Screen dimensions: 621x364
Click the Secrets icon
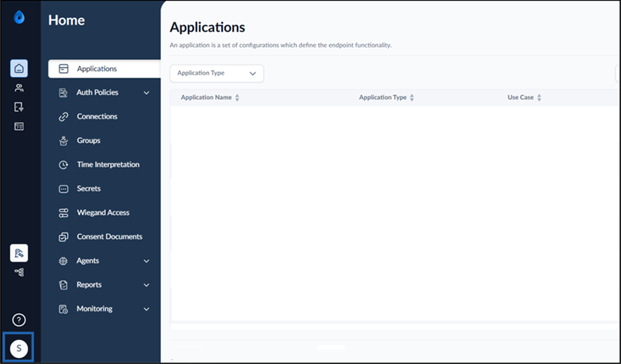coord(63,189)
